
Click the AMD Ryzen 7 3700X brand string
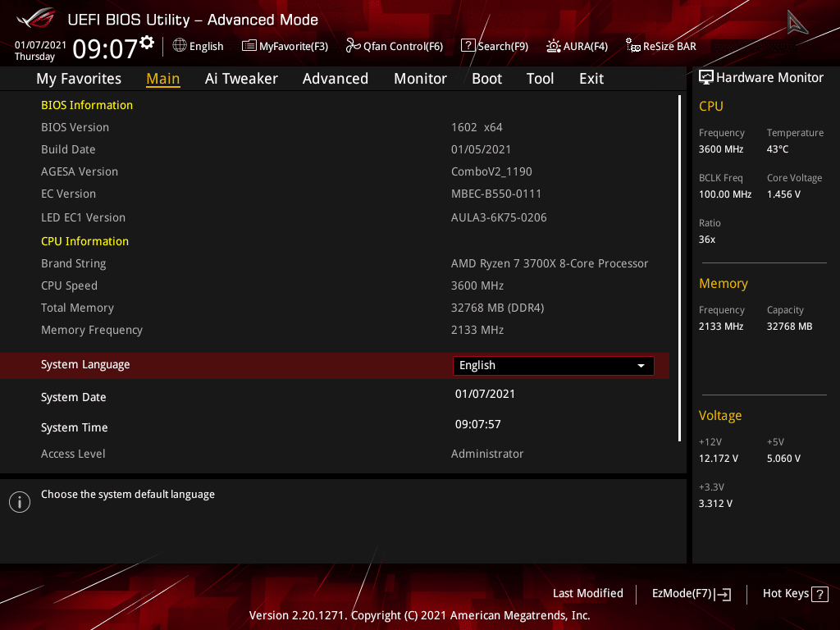pyautogui.click(x=550, y=263)
